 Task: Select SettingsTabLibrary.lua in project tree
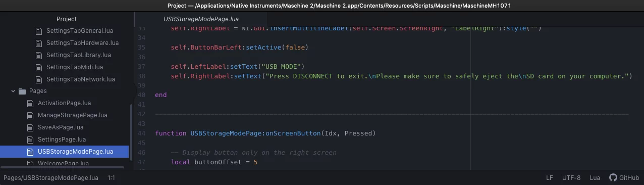78,55
